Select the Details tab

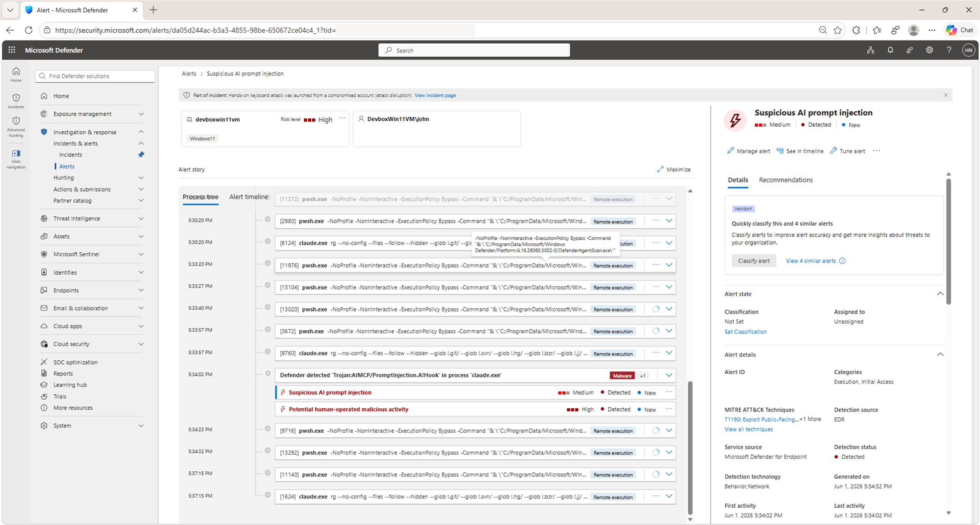click(x=738, y=180)
